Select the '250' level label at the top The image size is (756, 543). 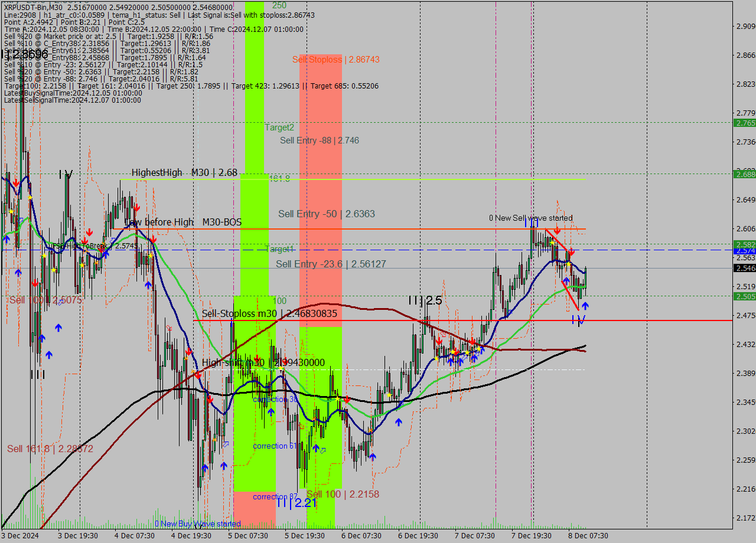(279, 5)
